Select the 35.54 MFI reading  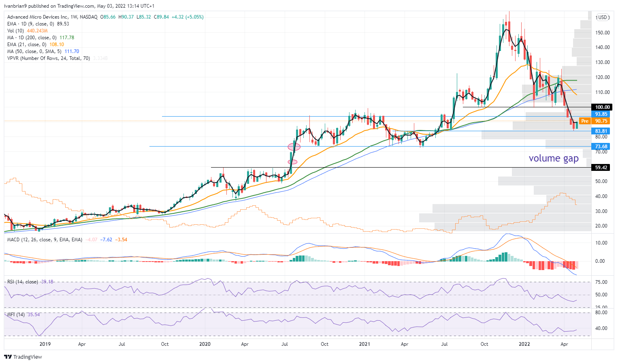pos(34,315)
